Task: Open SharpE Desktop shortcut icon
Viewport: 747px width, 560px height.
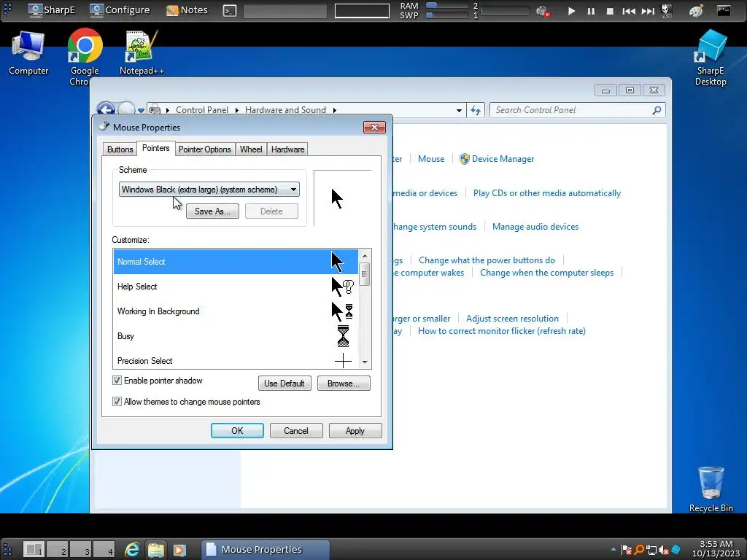Action: click(711, 57)
